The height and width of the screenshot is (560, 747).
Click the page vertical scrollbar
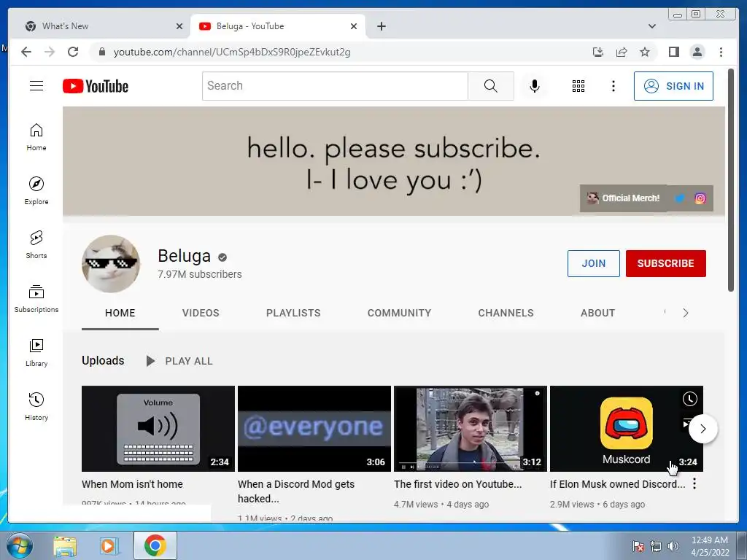click(731, 180)
